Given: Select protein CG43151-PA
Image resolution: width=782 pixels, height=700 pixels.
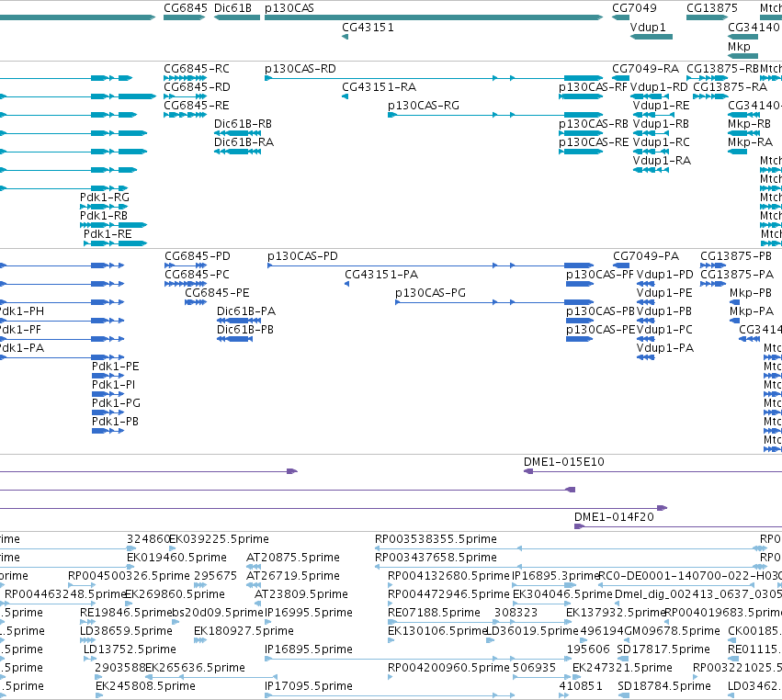Looking at the screenshot, I should point(347,284).
